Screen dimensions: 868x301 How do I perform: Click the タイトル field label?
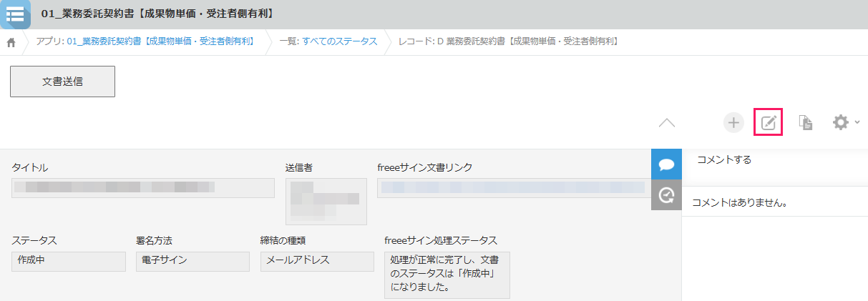[30, 167]
